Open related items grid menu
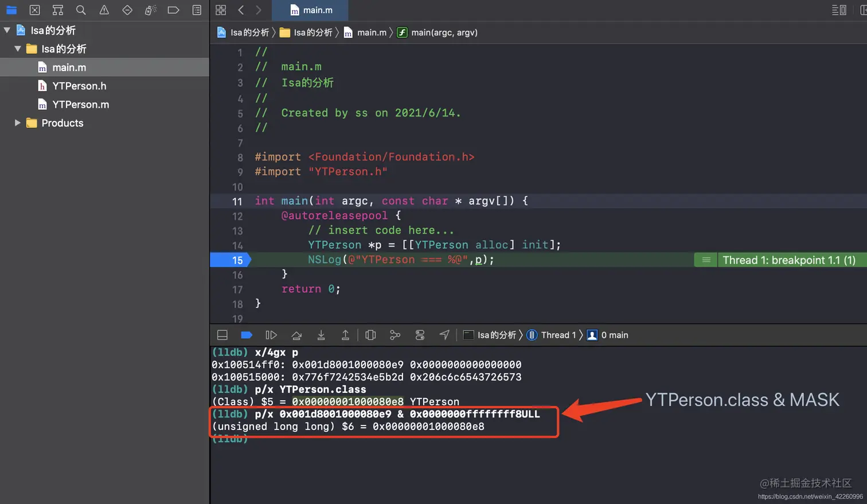 (221, 10)
